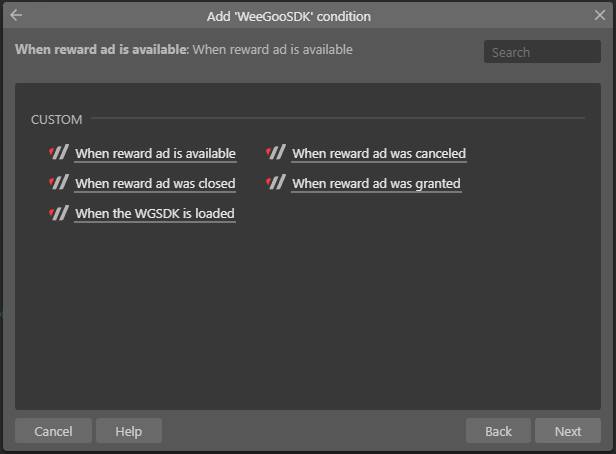This screenshot has width=616, height=454.
Task: Choose 'When reward ad was closed' condition
Action: (155, 184)
